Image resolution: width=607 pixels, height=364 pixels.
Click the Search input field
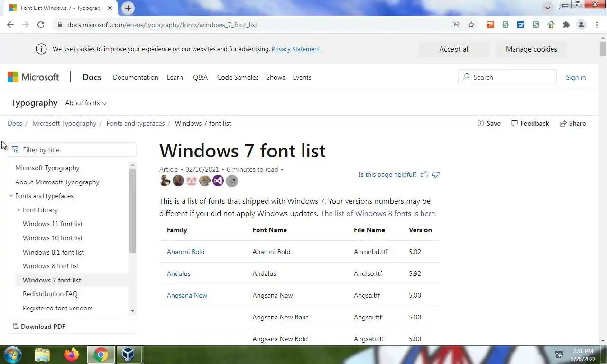[x=507, y=77]
